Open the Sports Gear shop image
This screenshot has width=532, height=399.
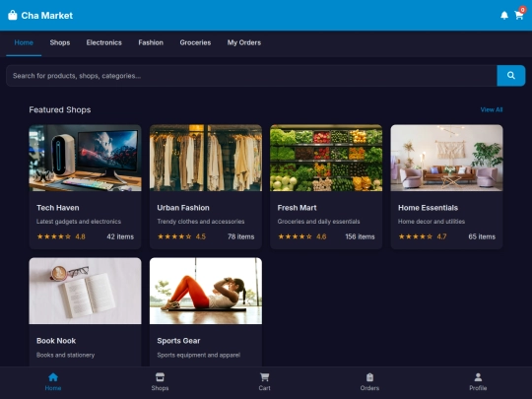(206, 291)
